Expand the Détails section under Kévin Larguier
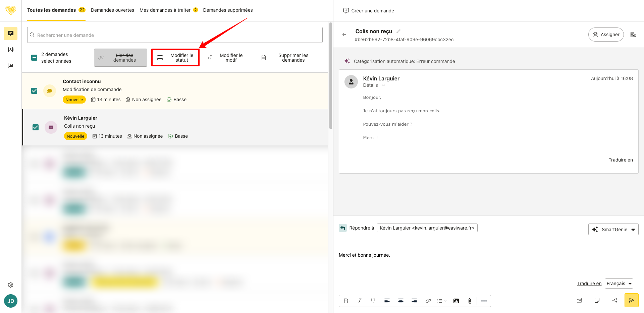 pyautogui.click(x=374, y=85)
